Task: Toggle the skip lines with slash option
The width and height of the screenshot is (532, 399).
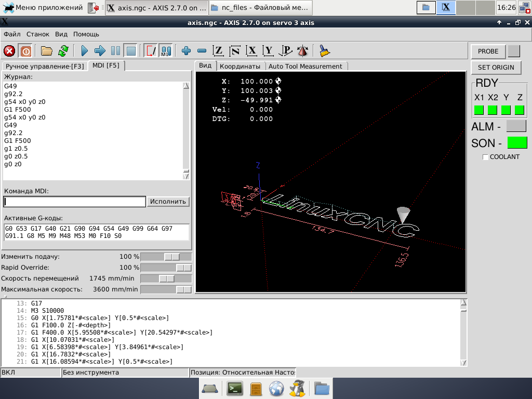Action: coord(151,51)
